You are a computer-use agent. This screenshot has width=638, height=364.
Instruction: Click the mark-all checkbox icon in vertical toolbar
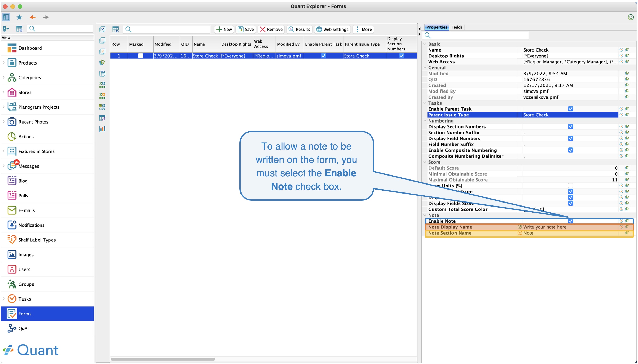coord(102,29)
